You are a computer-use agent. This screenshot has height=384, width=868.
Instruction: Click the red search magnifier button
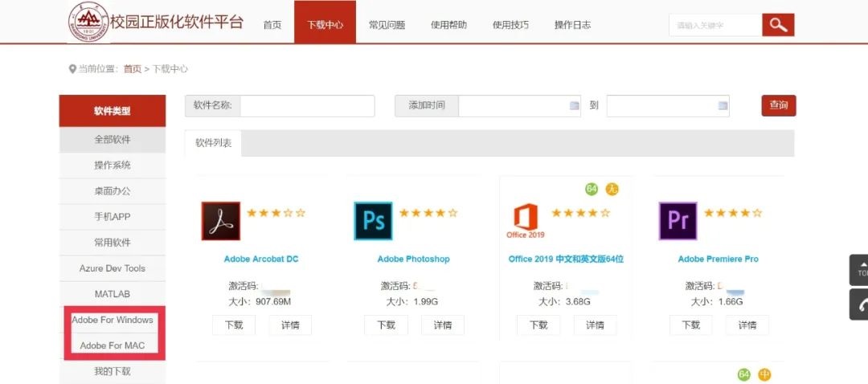click(x=778, y=25)
